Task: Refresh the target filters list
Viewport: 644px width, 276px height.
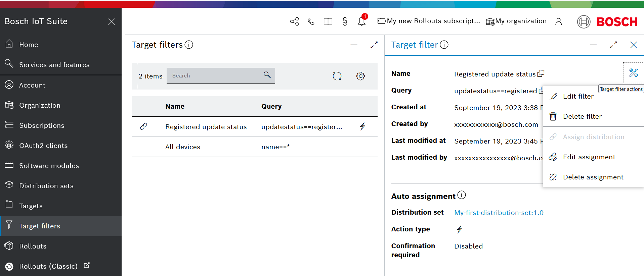Action: [x=337, y=76]
